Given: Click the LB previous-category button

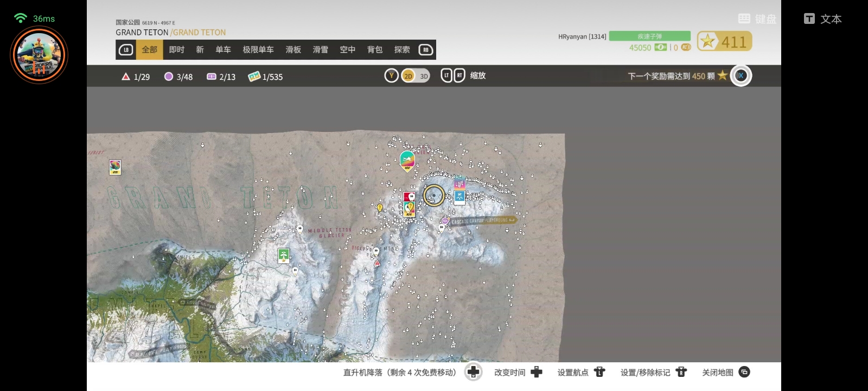Looking at the screenshot, I should pyautogui.click(x=126, y=50).
